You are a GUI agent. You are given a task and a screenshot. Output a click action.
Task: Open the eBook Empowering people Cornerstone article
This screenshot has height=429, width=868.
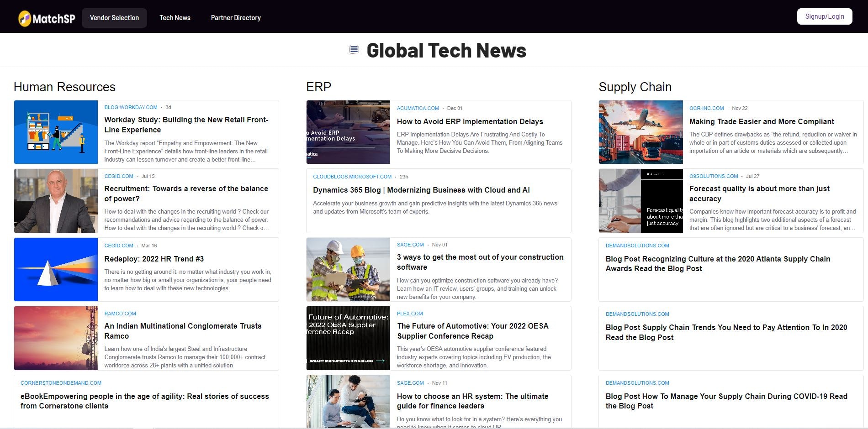coord(145,401)
